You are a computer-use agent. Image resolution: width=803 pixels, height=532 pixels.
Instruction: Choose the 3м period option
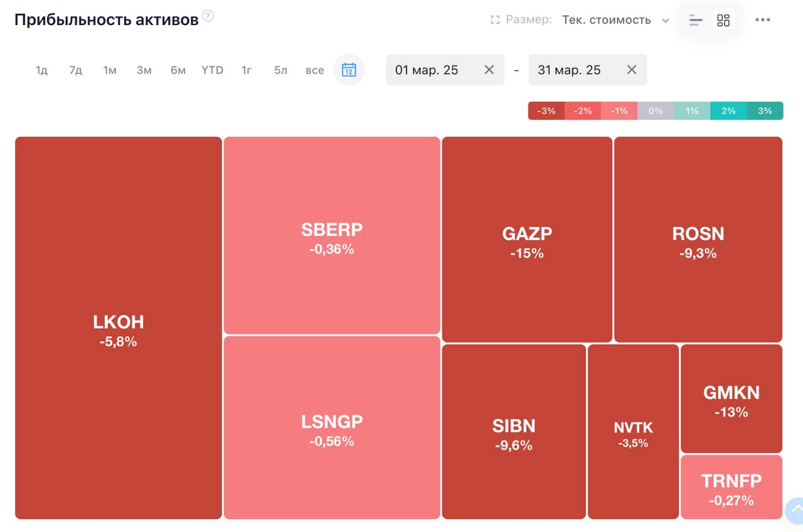pyautogui.click(x=144, y=70)
